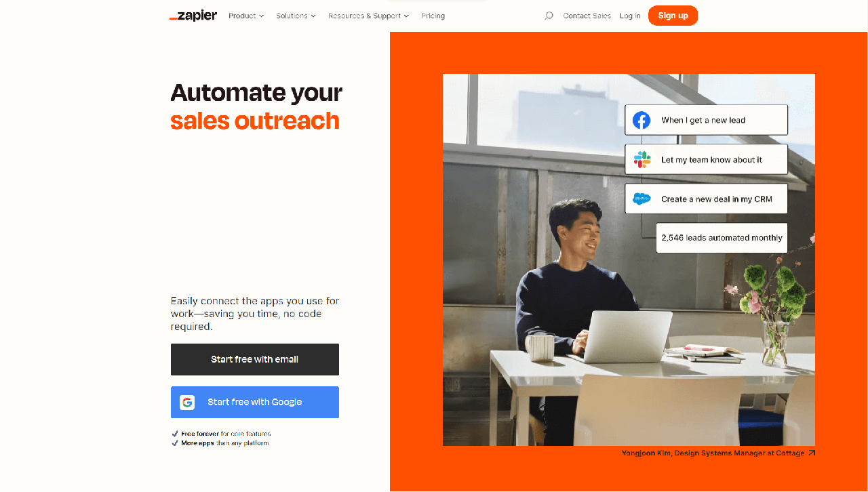Expand the Resources & Support dropdown
Screen dimensions: 868x492
tap(368, 16)
